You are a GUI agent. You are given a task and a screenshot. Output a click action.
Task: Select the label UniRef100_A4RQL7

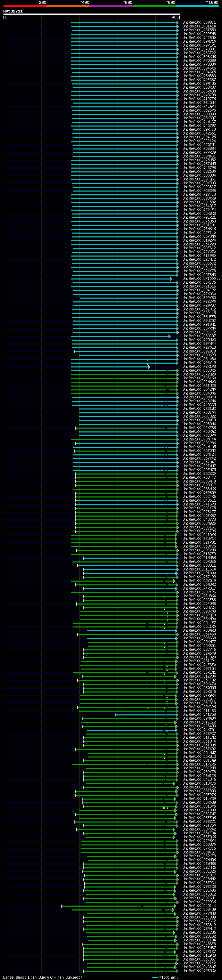[199, 589]
